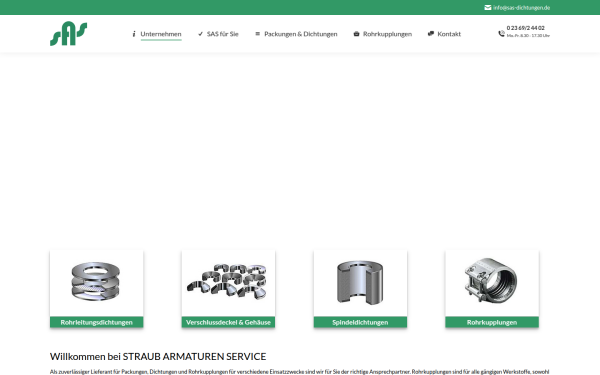
Task: Click the envelope icon beside the email address
Action: tap(488, 8)
